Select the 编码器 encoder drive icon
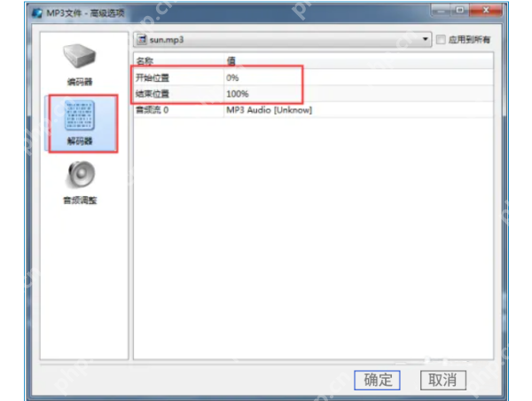This screenshot has height=401, width=532. (x=80, y=56)
